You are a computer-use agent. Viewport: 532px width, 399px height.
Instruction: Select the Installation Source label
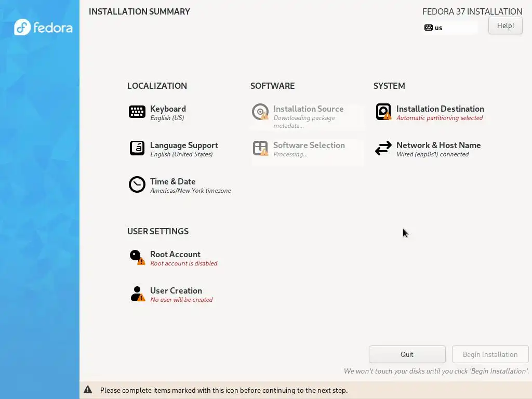tap(309, 109)
